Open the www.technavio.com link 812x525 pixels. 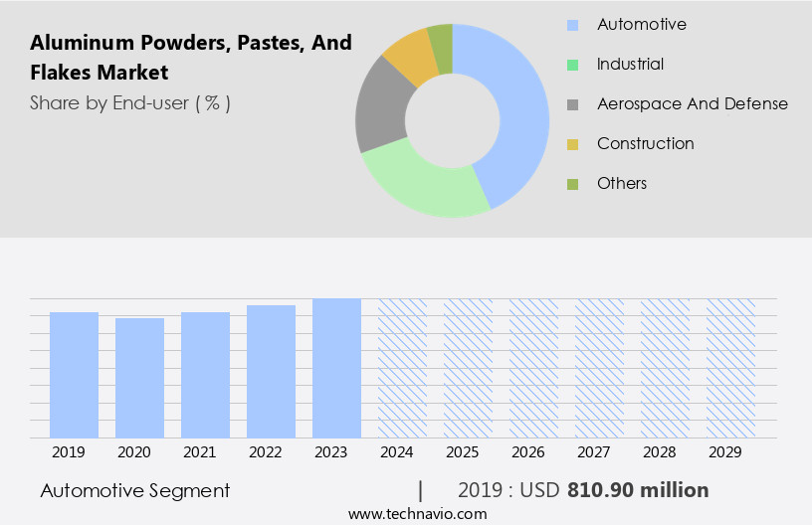click(417, 513)
